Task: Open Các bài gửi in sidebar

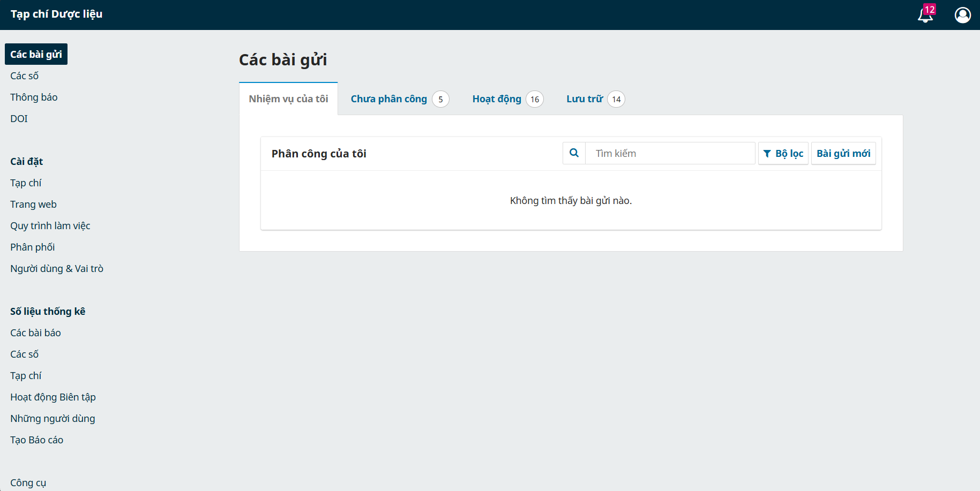Action: pyautogui.click(x=36, y=54)
